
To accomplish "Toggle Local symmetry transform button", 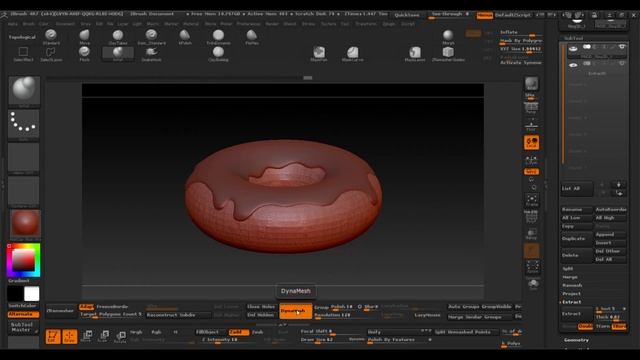I will (x=531, y=142).
